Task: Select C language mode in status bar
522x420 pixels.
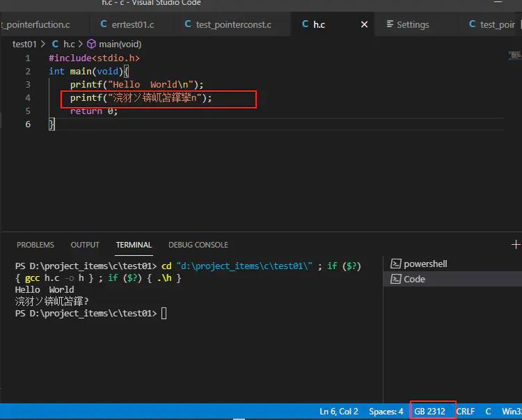Action: 488,411
